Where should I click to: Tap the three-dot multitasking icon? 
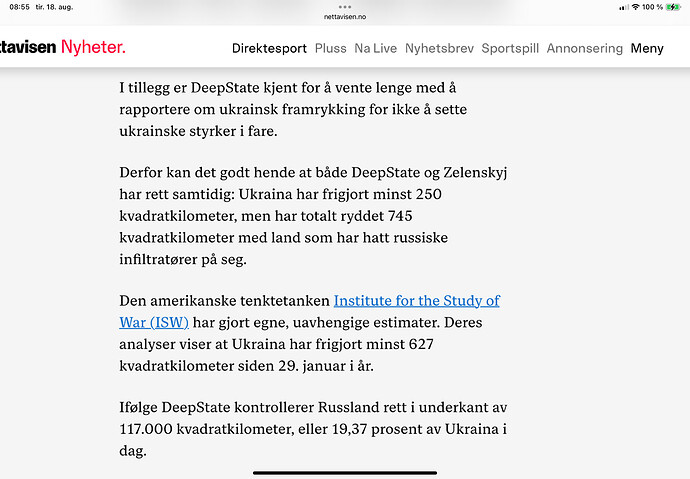coord(345,7)
